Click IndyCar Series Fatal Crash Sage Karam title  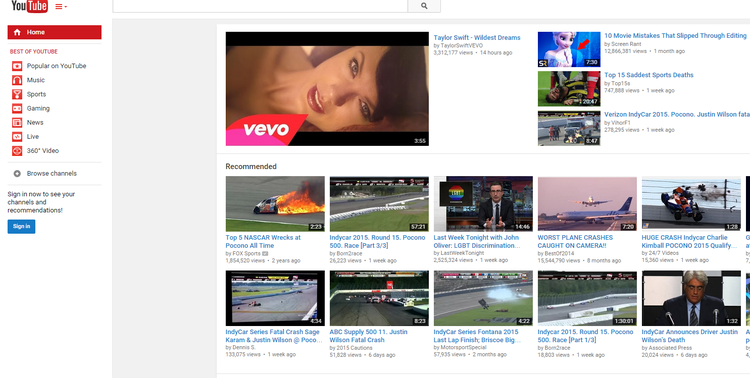point(274,336)
